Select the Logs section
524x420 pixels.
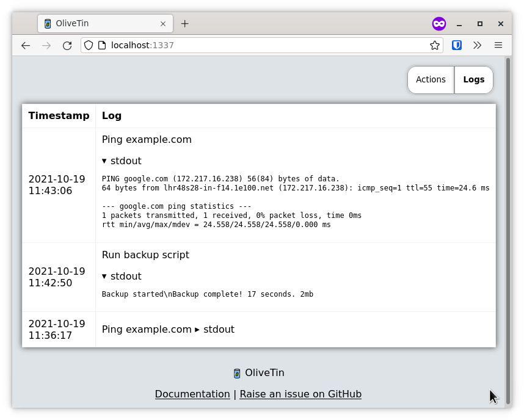(x=474, y=80)
